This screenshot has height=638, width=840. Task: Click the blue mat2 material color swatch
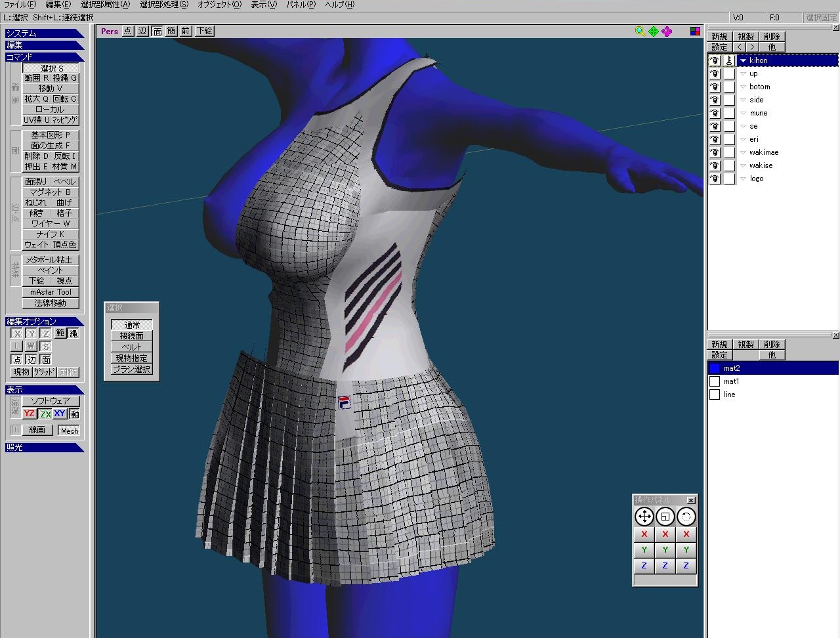pyautogui.click(x=715, y=368)
